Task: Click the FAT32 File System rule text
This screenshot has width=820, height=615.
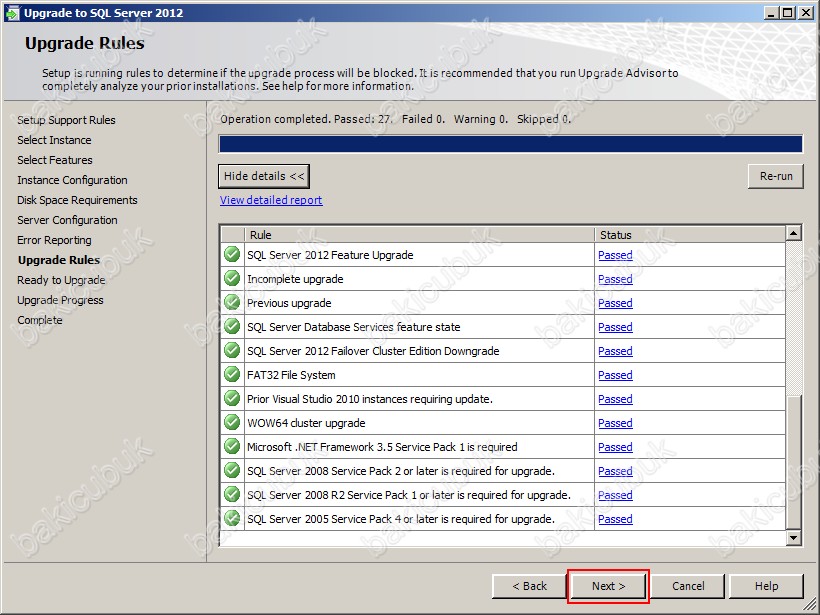Action: point(291,375)
